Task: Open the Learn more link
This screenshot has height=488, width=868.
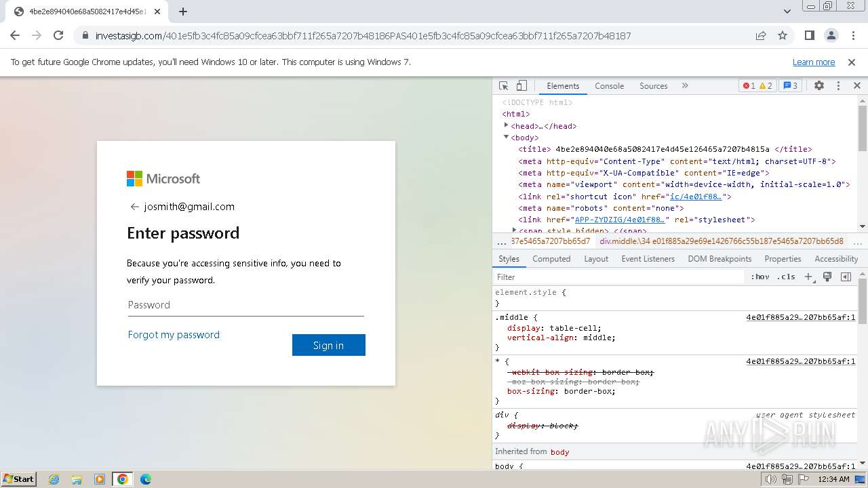Action: pos(814,62)
